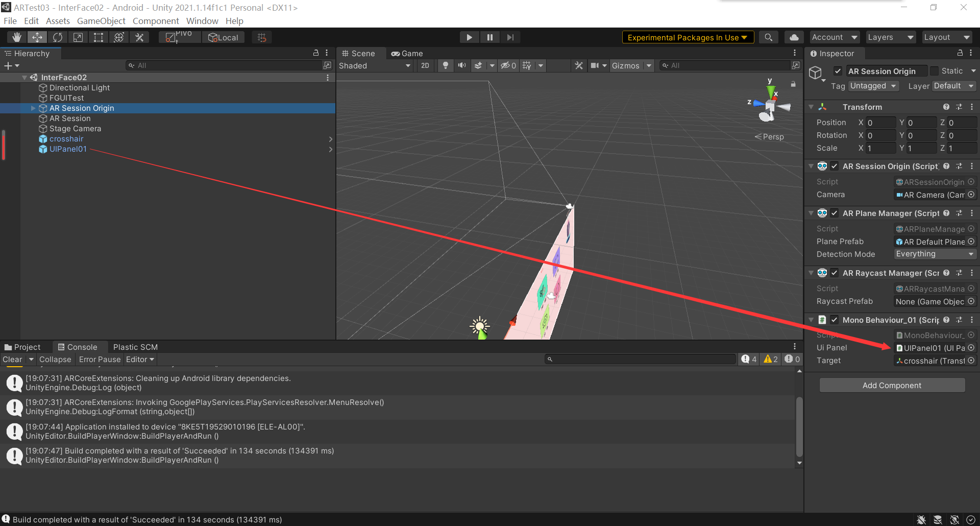Open Experimental Packages In Use button
Screen dimensions: 980x526
[x=688, y=37]
